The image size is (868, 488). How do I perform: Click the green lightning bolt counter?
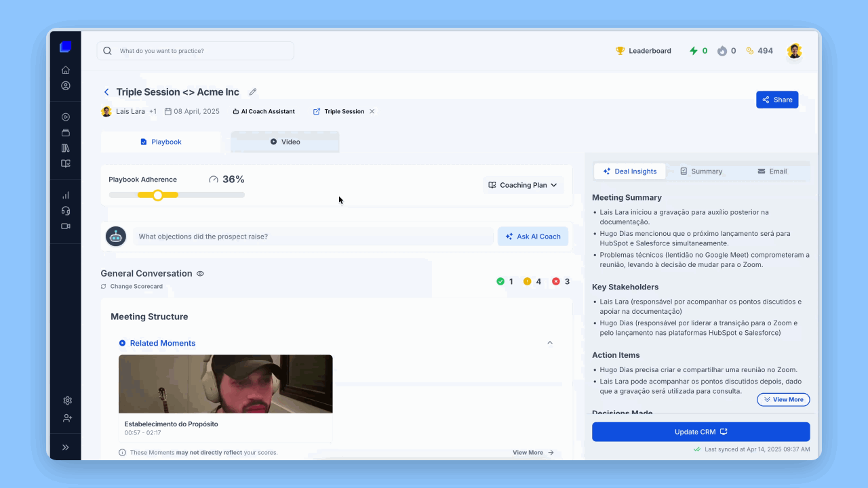(x=698, y=51)
